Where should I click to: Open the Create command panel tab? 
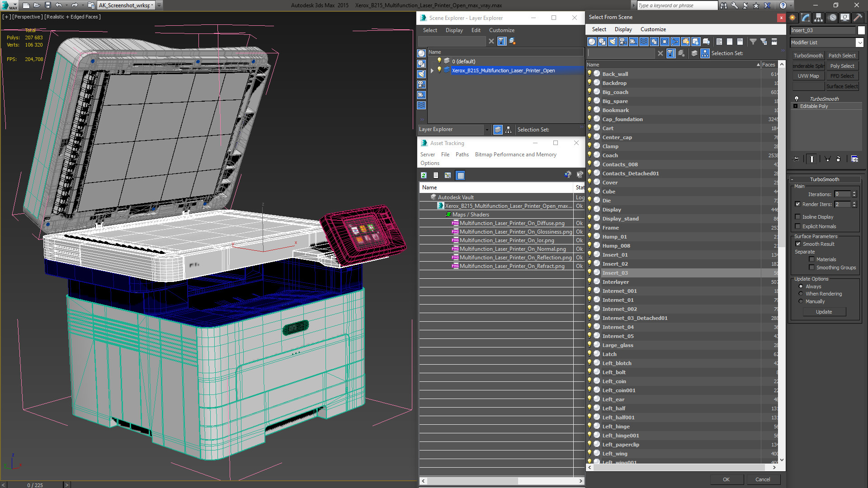793,18
